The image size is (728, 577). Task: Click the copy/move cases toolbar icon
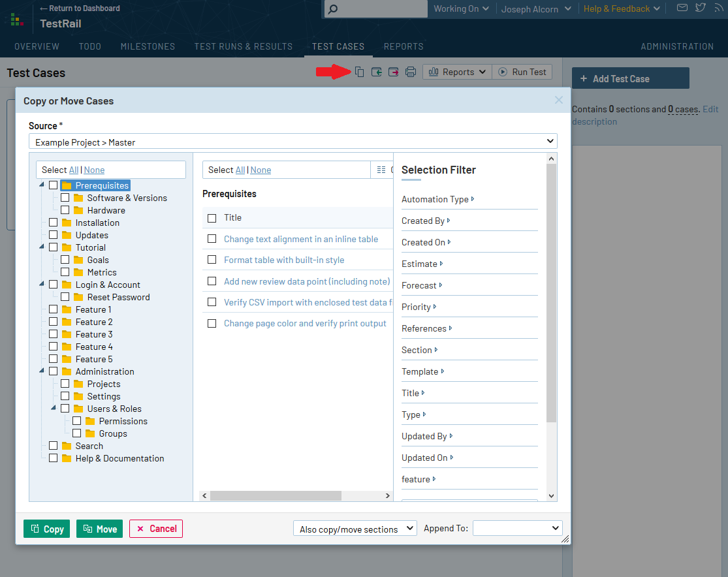(359, 72)
